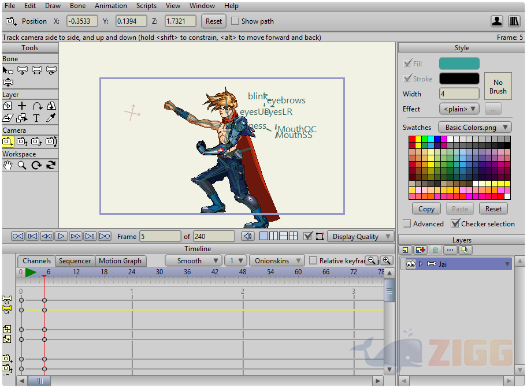Switch to the Channels tab
The width and height of the screenshot is (527, 388).
point(37,261)
